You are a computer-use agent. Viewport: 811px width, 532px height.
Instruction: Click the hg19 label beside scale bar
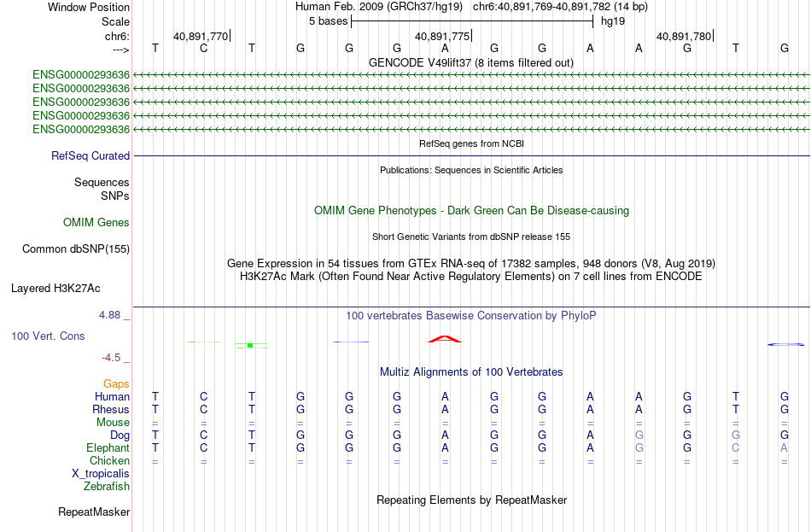(x=612, y=21)
